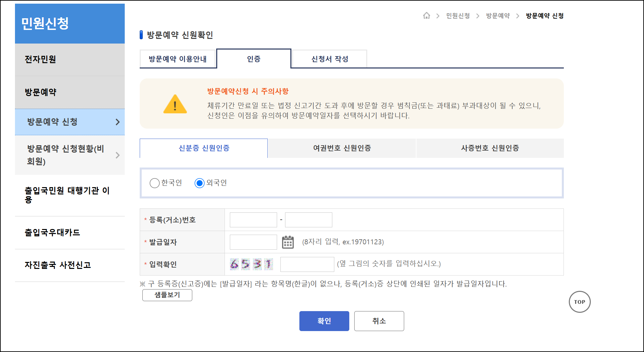Click the 방문예약신청 시 주의사항 heading

pos(248,91)
